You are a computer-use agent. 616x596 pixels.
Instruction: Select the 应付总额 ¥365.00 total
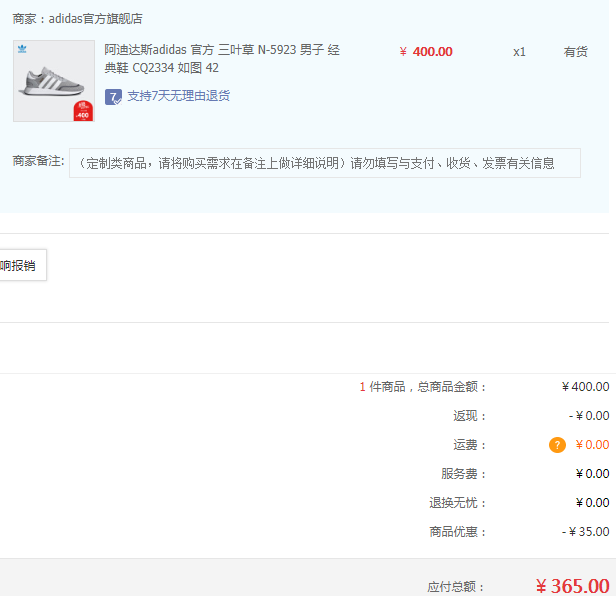pos(572,586)
